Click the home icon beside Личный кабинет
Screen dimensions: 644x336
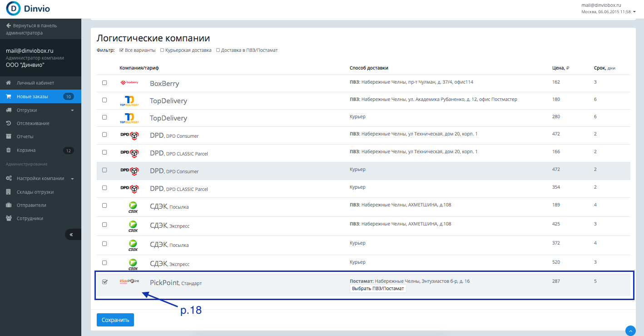click(8, 83)
